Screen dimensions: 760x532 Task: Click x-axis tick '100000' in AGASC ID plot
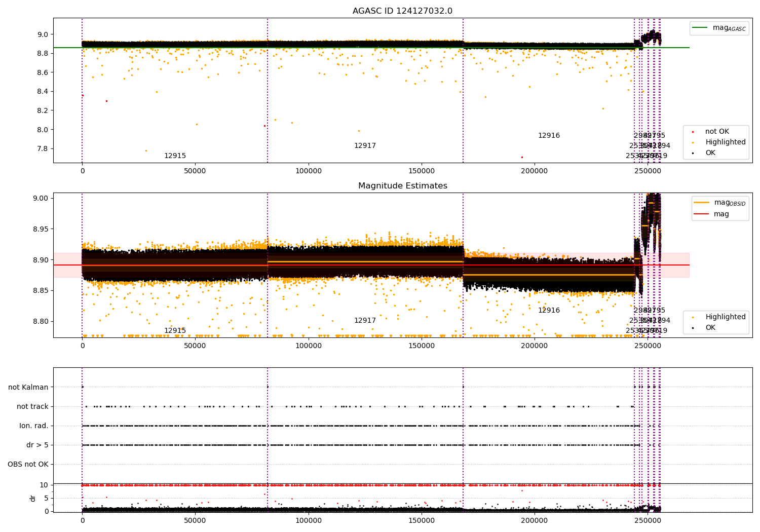(x=309, y=171)
